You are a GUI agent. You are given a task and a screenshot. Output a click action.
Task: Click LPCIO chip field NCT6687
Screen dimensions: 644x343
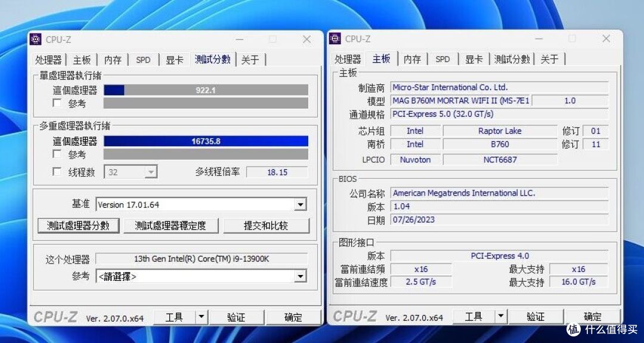coord(500,160)
